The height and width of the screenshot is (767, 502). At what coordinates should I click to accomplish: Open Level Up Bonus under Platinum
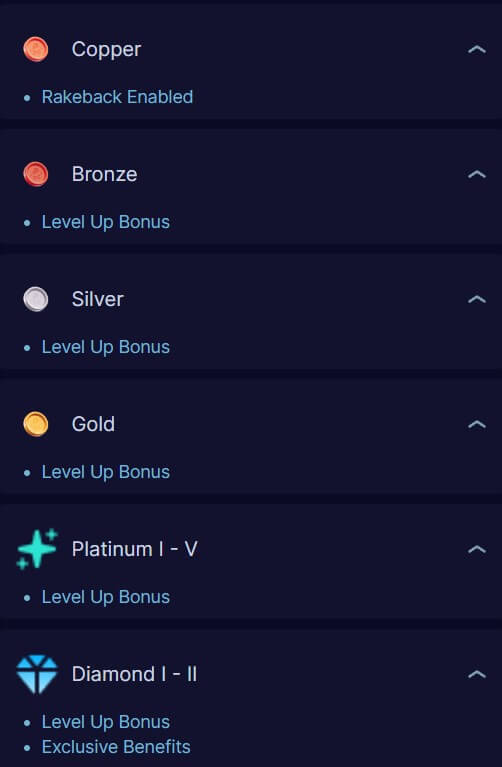tap(106, 597)
